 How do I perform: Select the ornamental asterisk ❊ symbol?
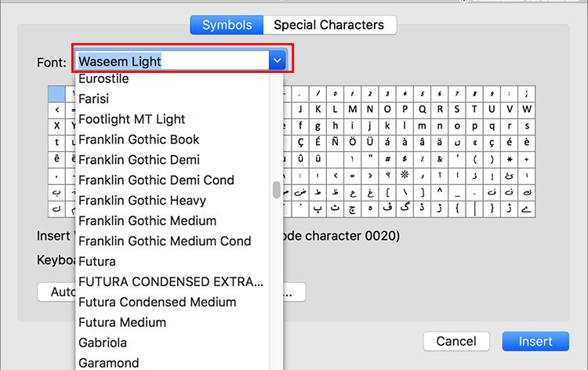tap(405, 175)
